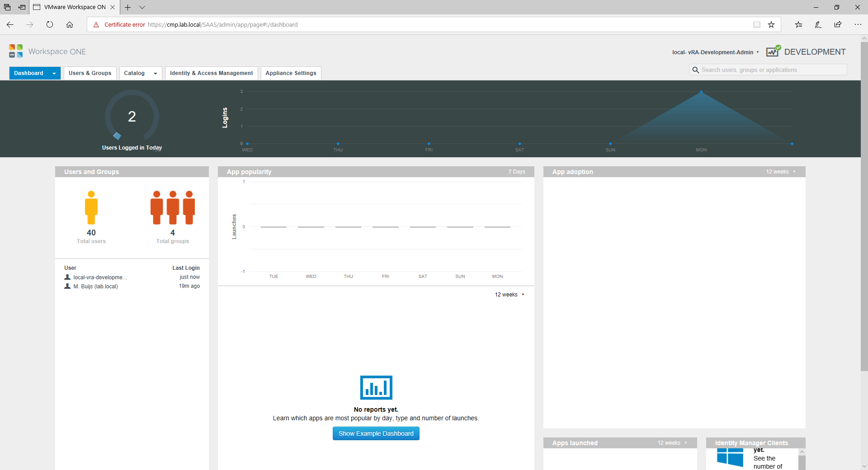The width and height of the screenshot is (868, 470).
Task: Click the '7 Days' label in App popularity
Action: coord(517,172)
